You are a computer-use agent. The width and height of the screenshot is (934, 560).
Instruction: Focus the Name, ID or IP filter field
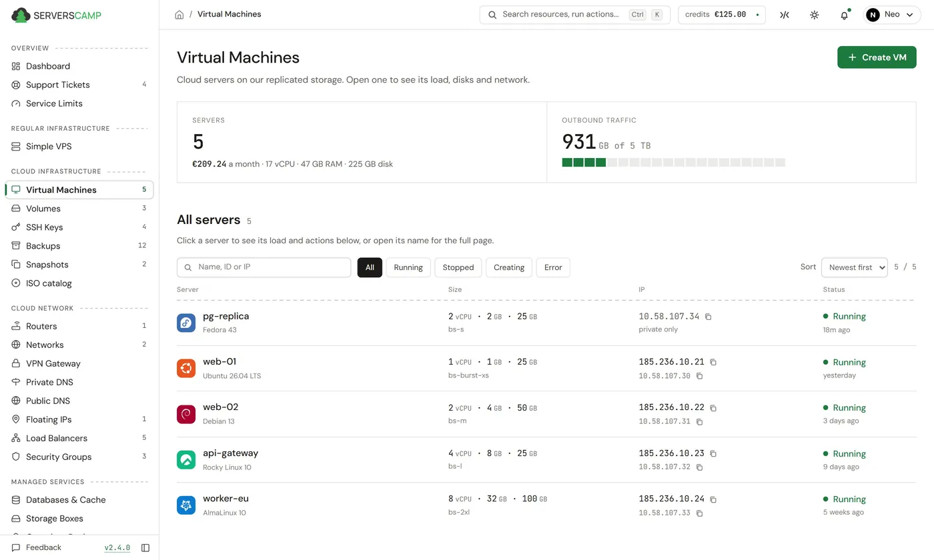point(264,267)
